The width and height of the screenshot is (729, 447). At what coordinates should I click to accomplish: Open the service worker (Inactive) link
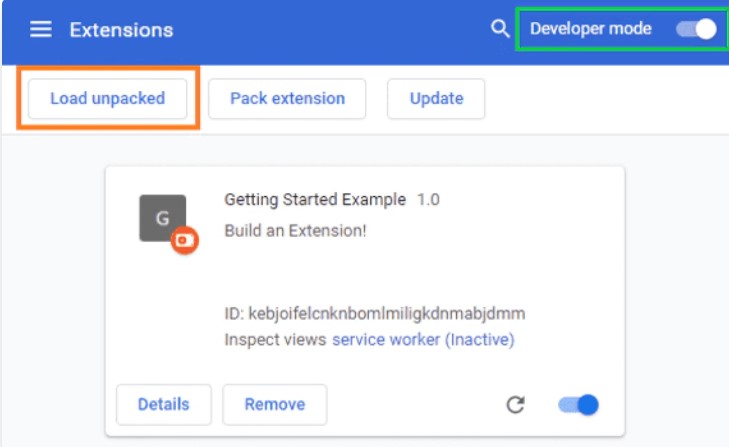(423, 340)
